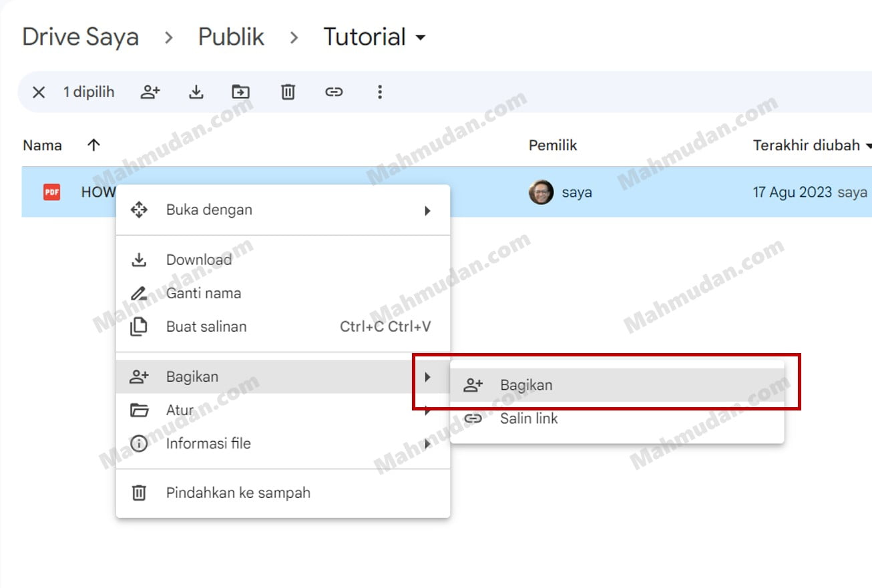Select Salin link in the submenu
Image resolution: width=872 pixels, height=588 pixels.
pos(529,418)
